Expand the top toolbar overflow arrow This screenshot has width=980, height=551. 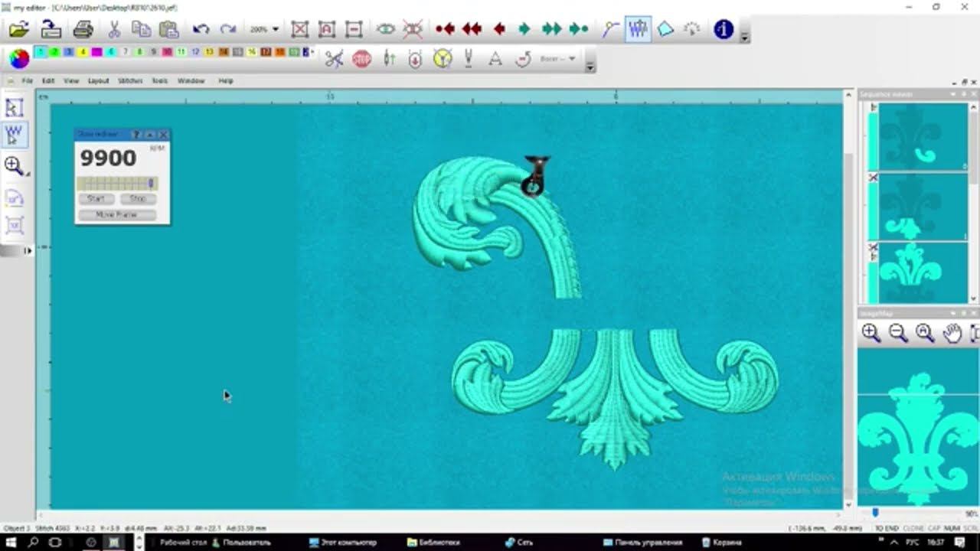(744, 37)
